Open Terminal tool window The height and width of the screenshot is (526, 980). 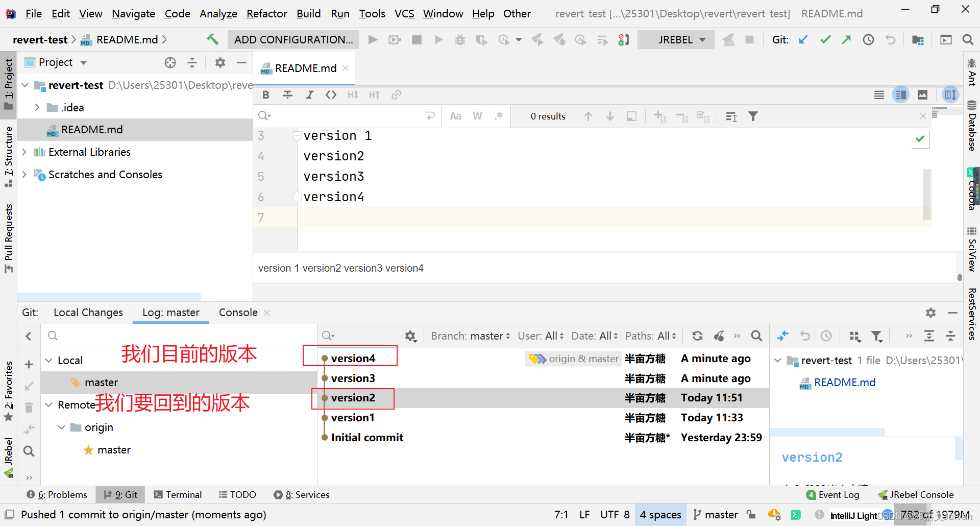point(178,494)
